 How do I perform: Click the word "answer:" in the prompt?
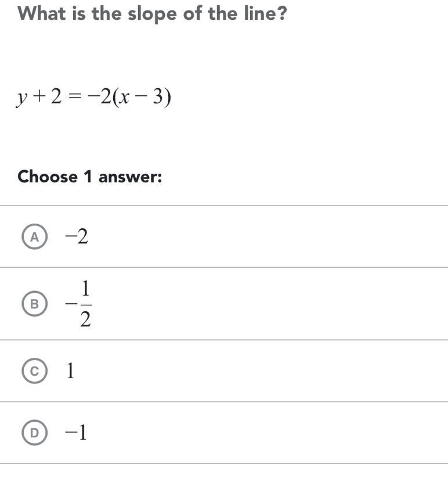pyautogui.click(x=130, y=177)
